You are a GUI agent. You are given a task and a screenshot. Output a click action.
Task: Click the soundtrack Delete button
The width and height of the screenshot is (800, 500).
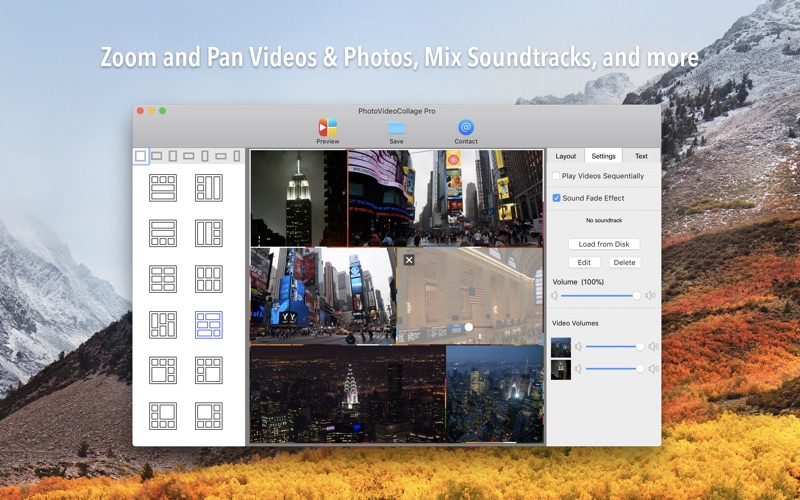click(x=624, y=262)
